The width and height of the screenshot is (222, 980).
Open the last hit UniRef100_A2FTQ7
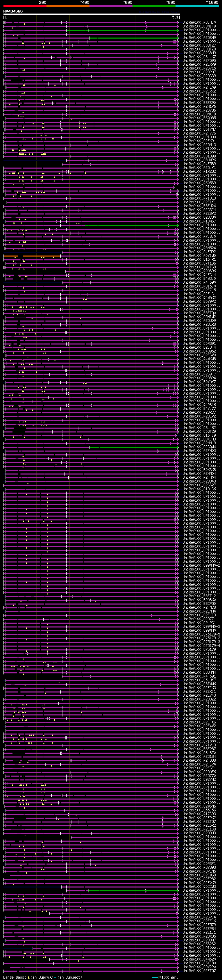[x=199, y=971]
